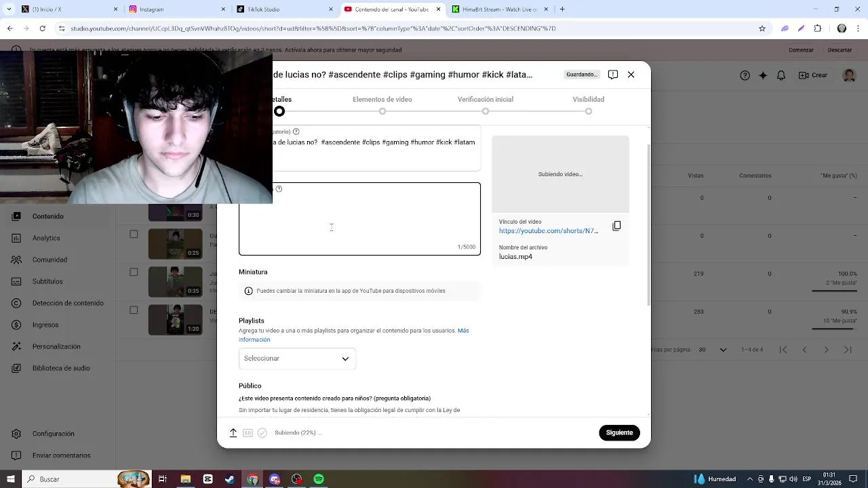Open Windows Start menu

[x=11, y=479]
